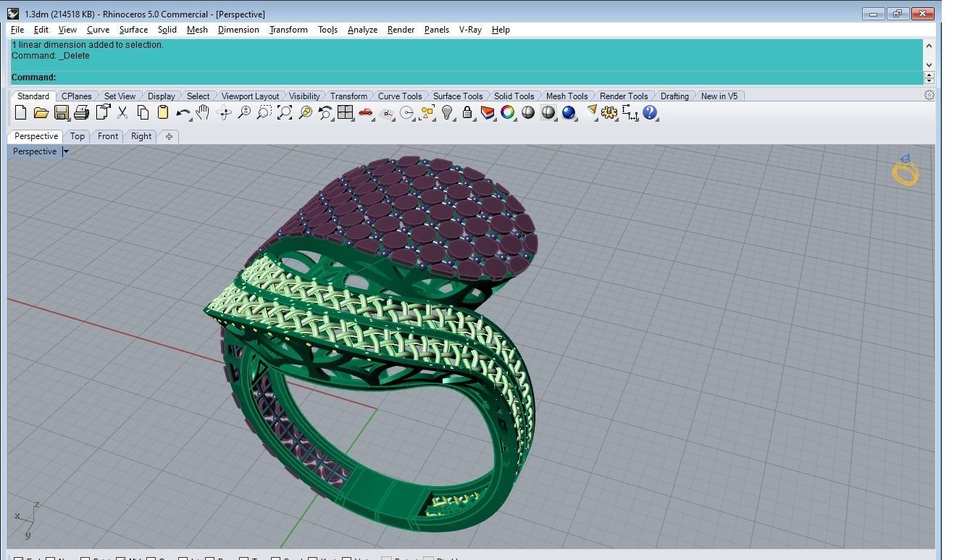Open Object Snap tools icon
The image size is (957, 560).
pos(406,112)
